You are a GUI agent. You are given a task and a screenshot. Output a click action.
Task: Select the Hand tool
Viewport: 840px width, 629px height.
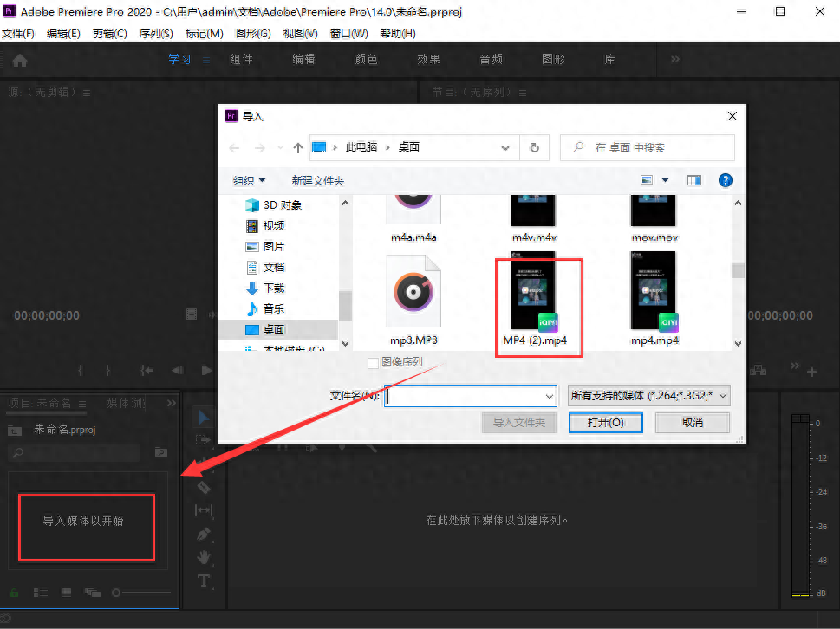[204, 557]
